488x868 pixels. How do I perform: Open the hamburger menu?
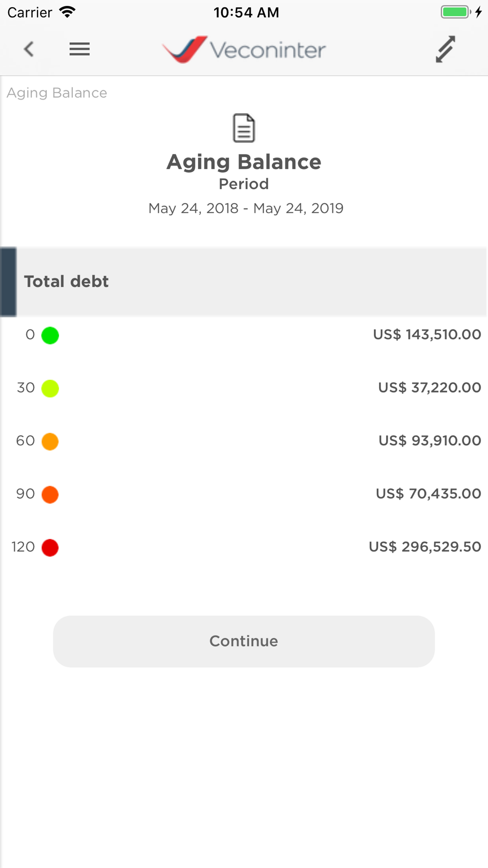(x=80, y=49)
